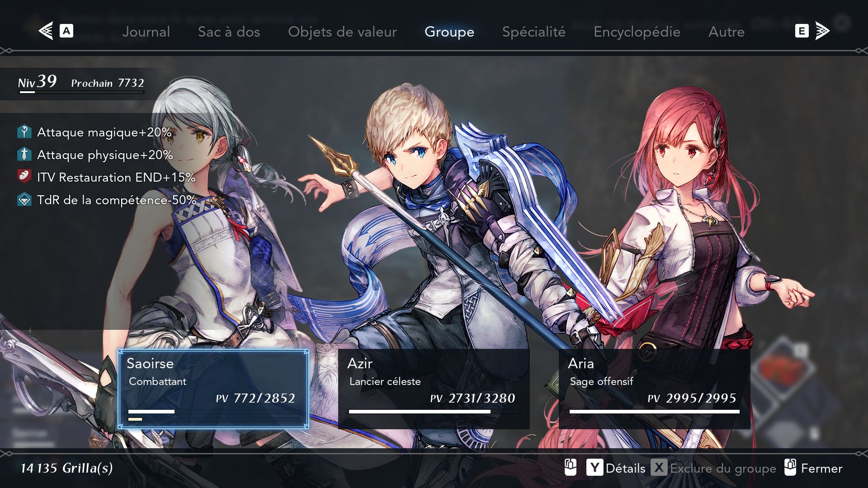Select Azir Lancier céleste card

(x=434, y=389)
